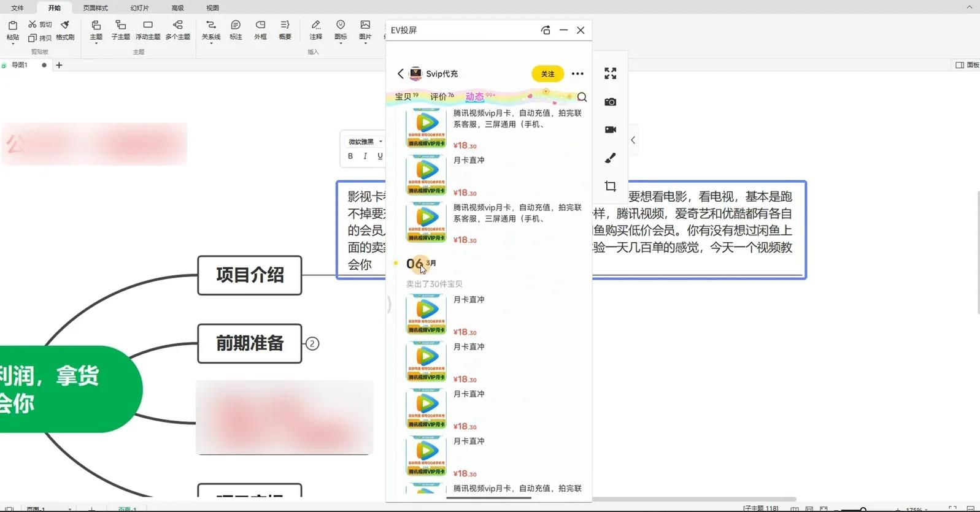Go back with the left arrow in Svip代充

401,74
